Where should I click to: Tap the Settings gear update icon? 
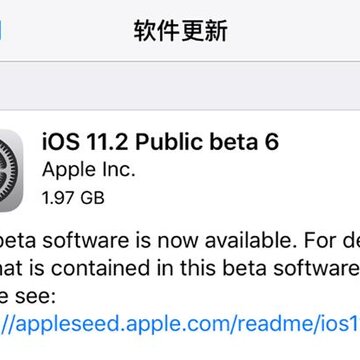click(11, 171)
